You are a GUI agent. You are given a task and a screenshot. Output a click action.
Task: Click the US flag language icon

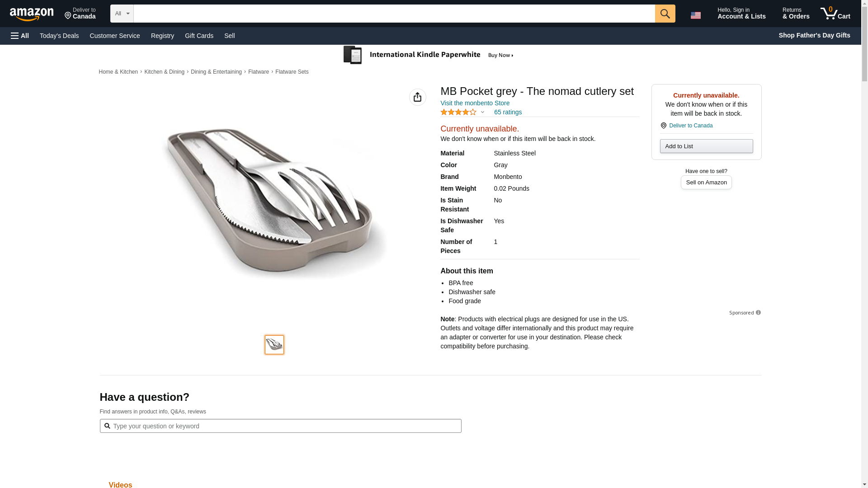pos(695,15)
